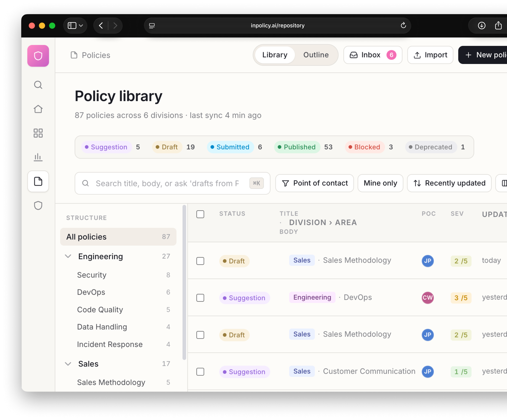This screenshot has height=420, width=507.
Task: Select Data Handling area
Action: coord(118,327)
